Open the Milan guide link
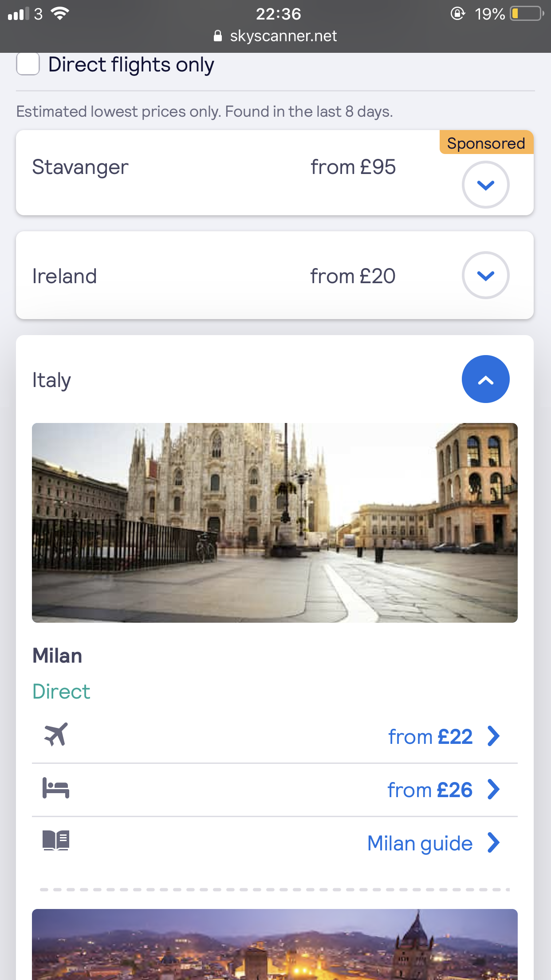The height and width of the screenshot is (980, 551). pos(420,843)
